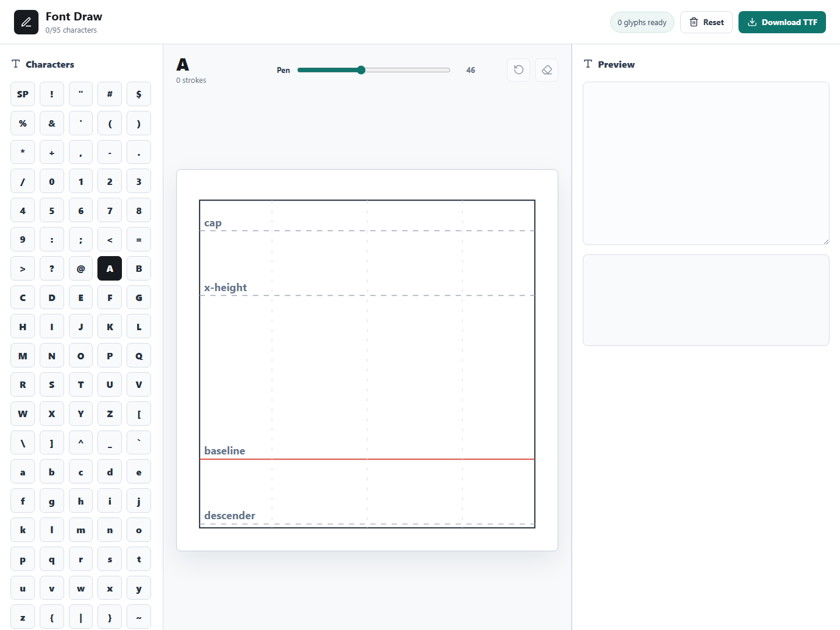Screen dimensions: 840x630
Task: Select the uppercase M character
Action: [x=23, y=356]
